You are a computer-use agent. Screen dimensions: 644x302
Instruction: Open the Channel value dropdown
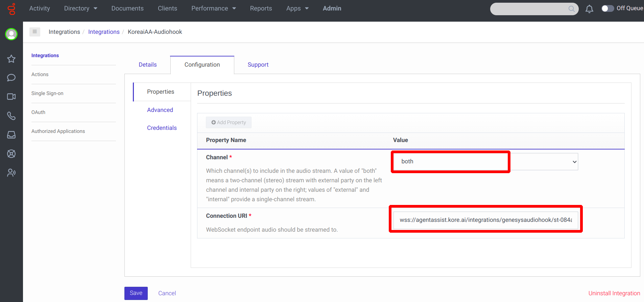tap(485, 162)
